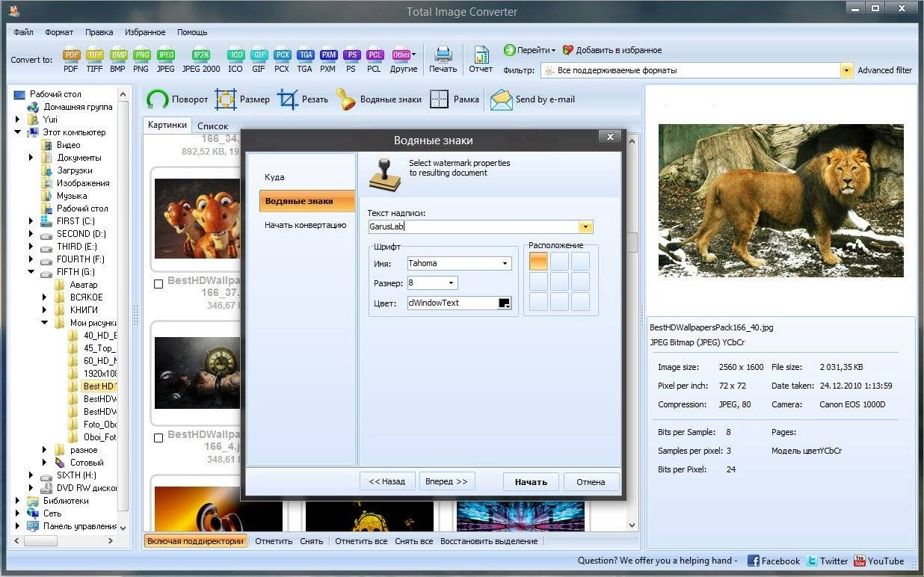Toggle Включая поддиректории option

195,541
